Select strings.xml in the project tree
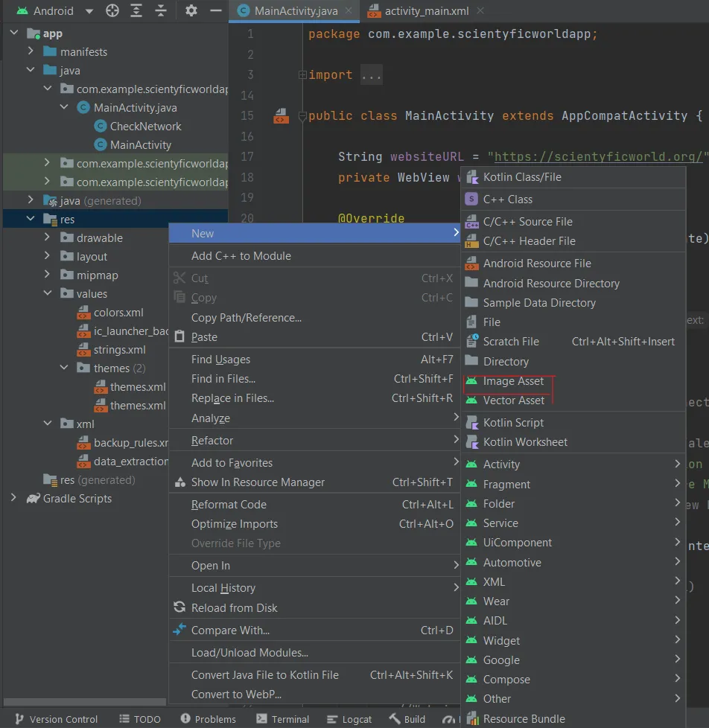This screenshot has width=709, height=728. click(x=119, y=350)
